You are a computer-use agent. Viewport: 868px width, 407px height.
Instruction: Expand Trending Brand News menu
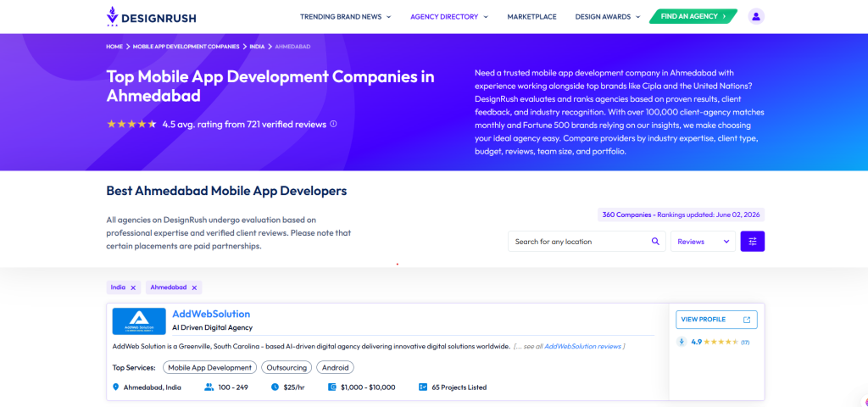click(346, 17)
